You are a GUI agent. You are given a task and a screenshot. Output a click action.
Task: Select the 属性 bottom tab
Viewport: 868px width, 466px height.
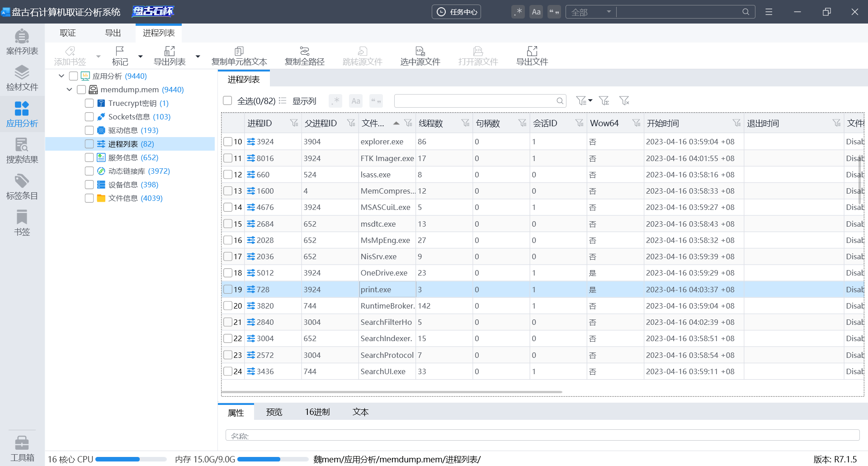[x=236, y=412]
